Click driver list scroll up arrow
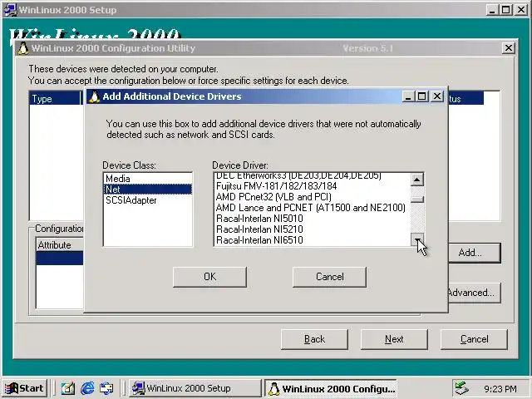 pos(417,180)
